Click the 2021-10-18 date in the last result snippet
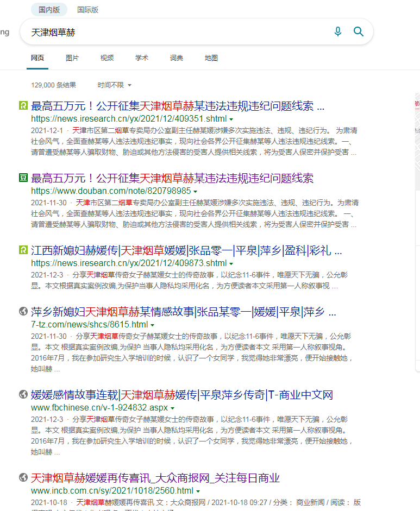Image resolution: width=420 pixels, height=511 pixels. pos(49,502)
